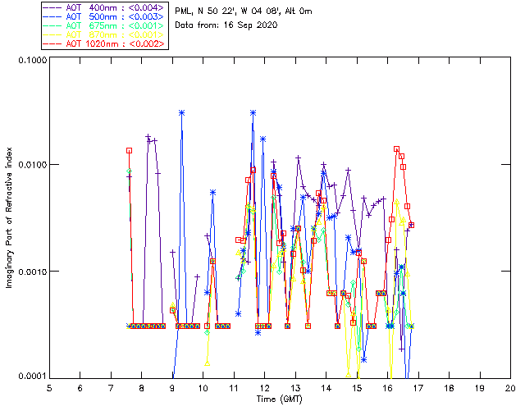
Task: Click the AOT 675nm legend entry
Action: [x=104, y=25]
